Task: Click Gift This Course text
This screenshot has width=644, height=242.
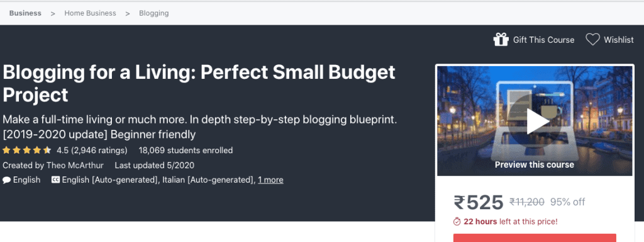Action: [x=544, y=40]
